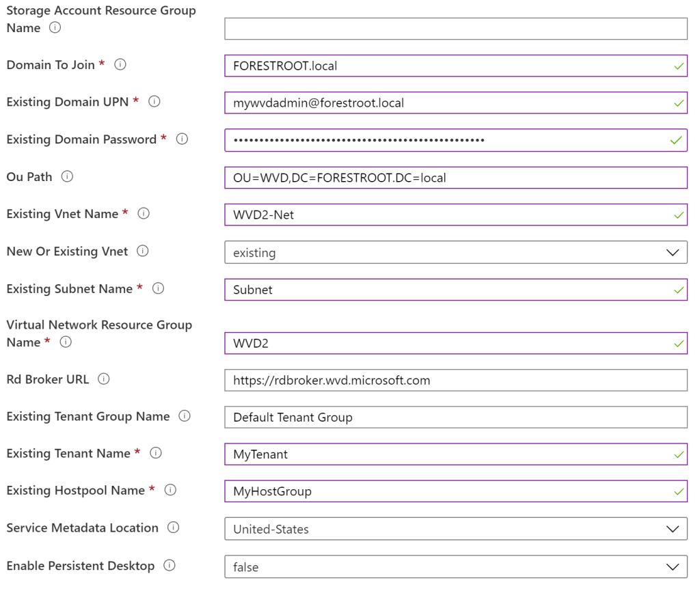Viewport: 700px width, 589px height.
Task: Click the 'New Or Existing Vnet' label
Action: [x=68, y=251]
